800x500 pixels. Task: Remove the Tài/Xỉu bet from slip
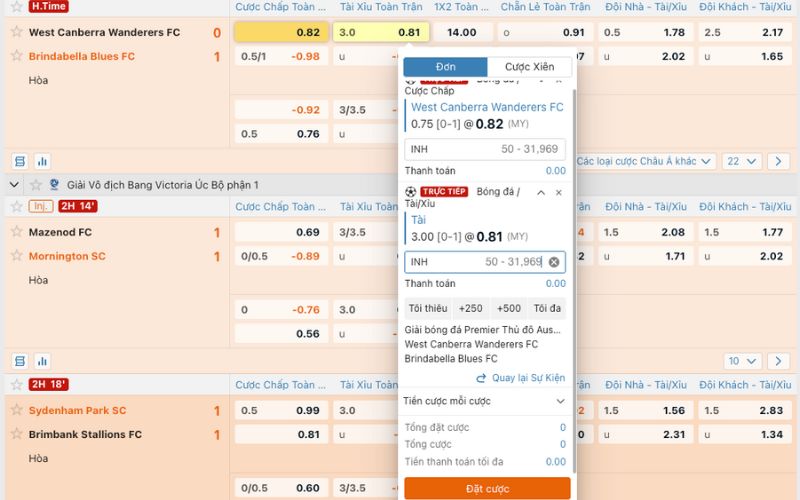(559, 192)
